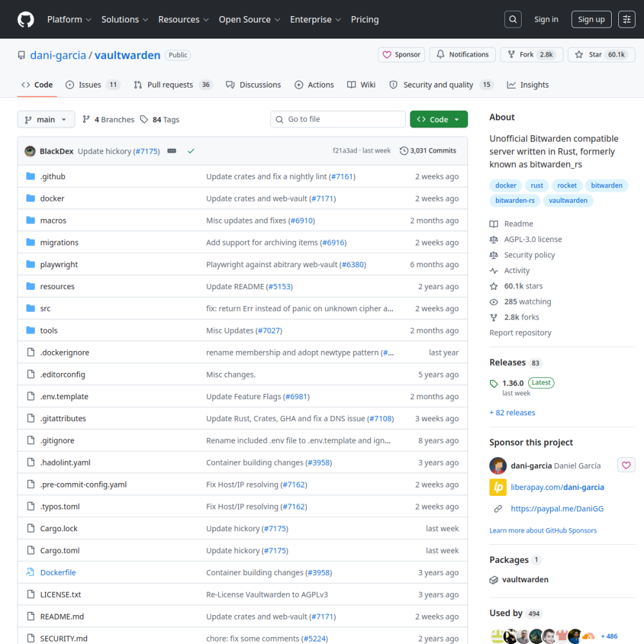Image resolution: width=644 pixels, height=644 pixels.
Task: Fork the vaultwarden repository
Action: click(x=532, y=55)
